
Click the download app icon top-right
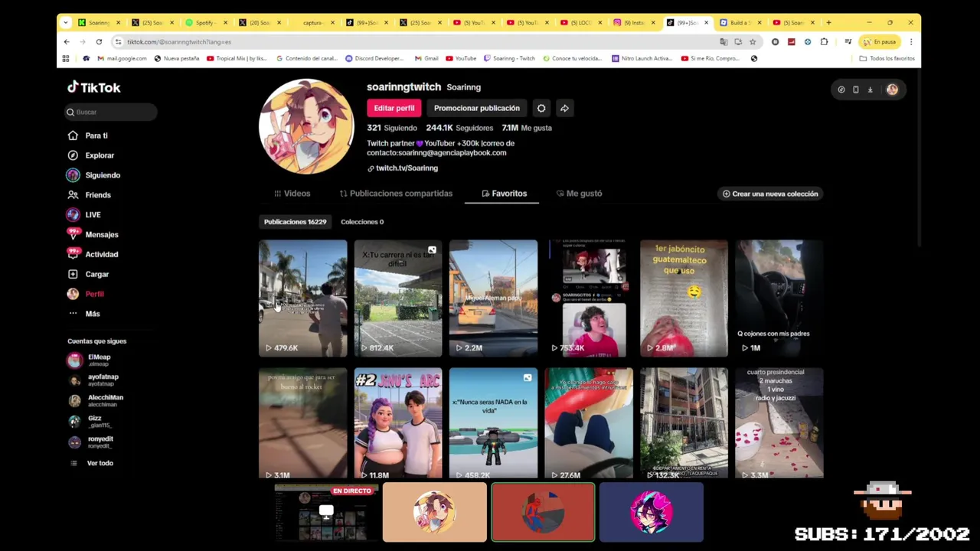point(870,90)
